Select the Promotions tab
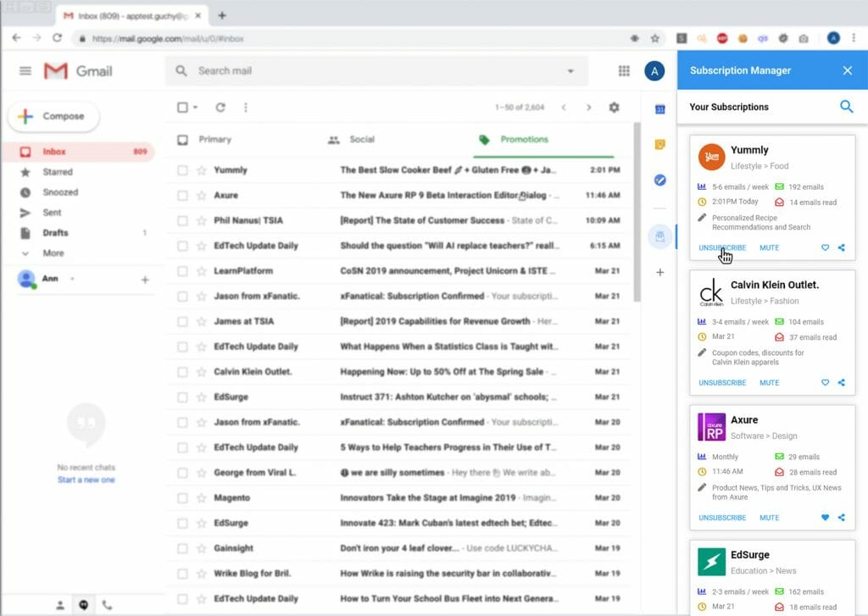The image size is (868, 616). pos(524,140)
